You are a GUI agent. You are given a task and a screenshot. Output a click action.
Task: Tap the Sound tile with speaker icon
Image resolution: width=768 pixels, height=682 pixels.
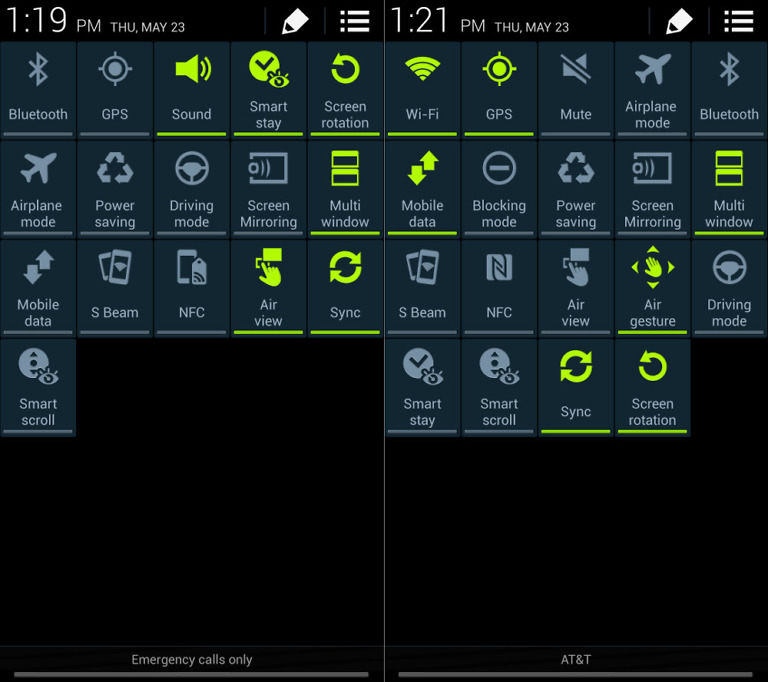(x=191, y=88)
